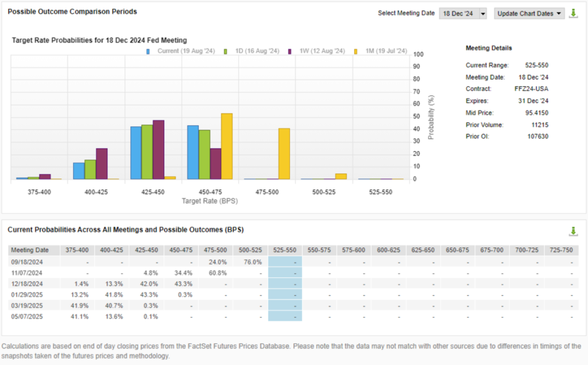Click the 41.1% cell for 05/07/2025
The image size is (588, 365).
click(79, 316)
